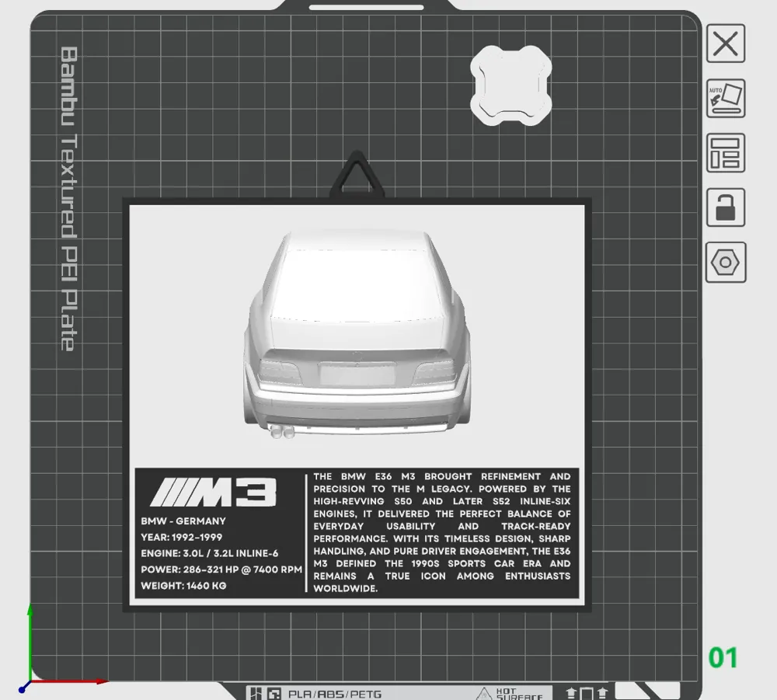
Task: Click the 'ENGINE: 3.0L / 3.2L INLINE-6' line
Action: tap(210, 553)
